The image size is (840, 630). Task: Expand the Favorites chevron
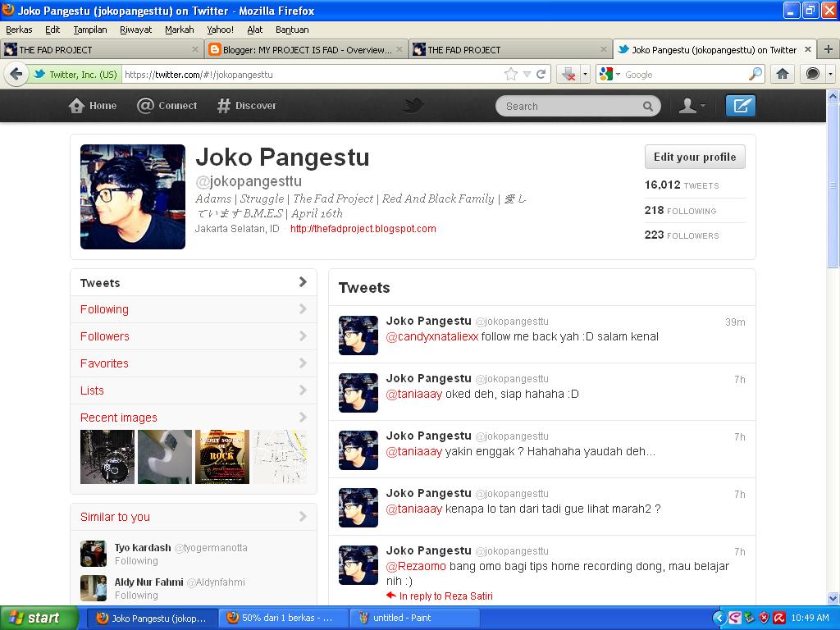[x=303, y=363]
